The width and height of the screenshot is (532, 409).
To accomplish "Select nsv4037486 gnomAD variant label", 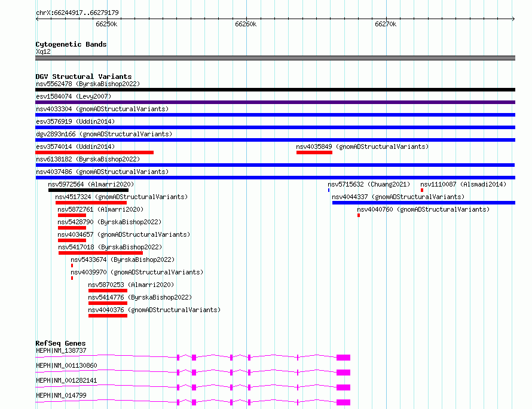I will point(102,172).
